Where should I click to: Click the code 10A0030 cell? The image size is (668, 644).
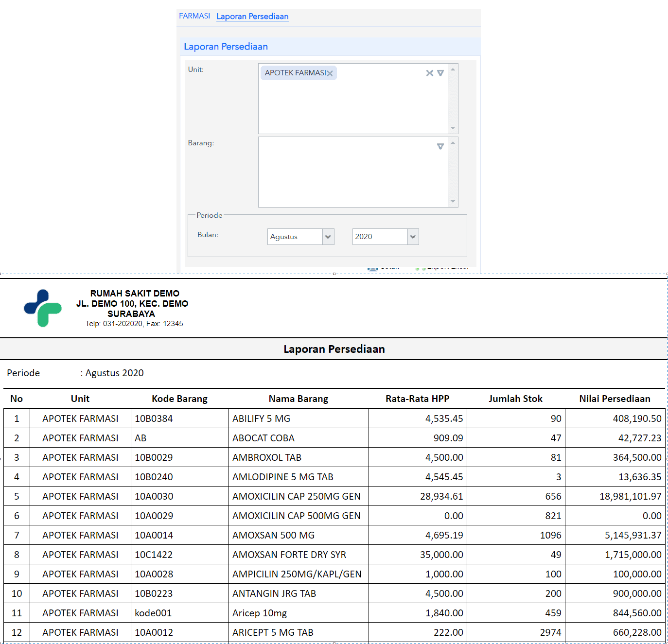click(x=180, y=496)
